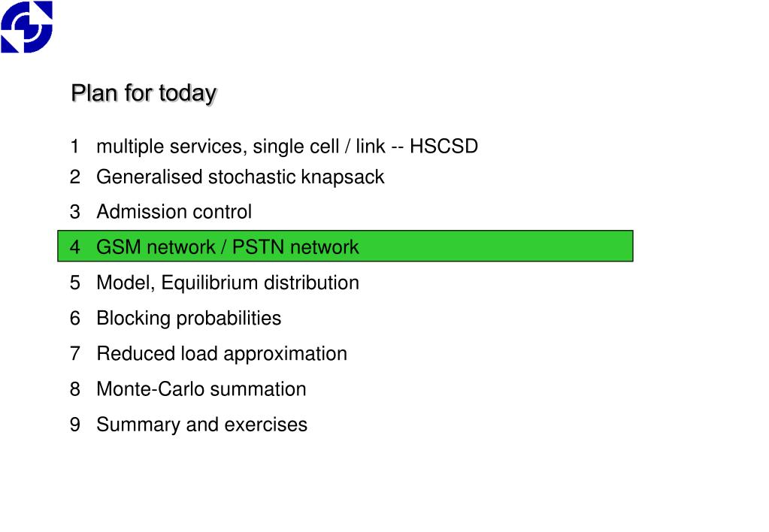Click the 'Admission control' item
Viewport: 769px width, 532px height.
coord(174,212)
